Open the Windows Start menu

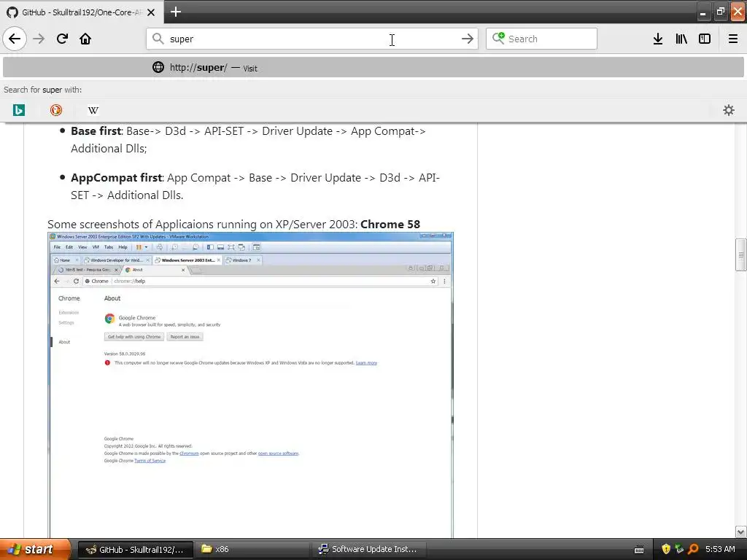tap(34, 549)
